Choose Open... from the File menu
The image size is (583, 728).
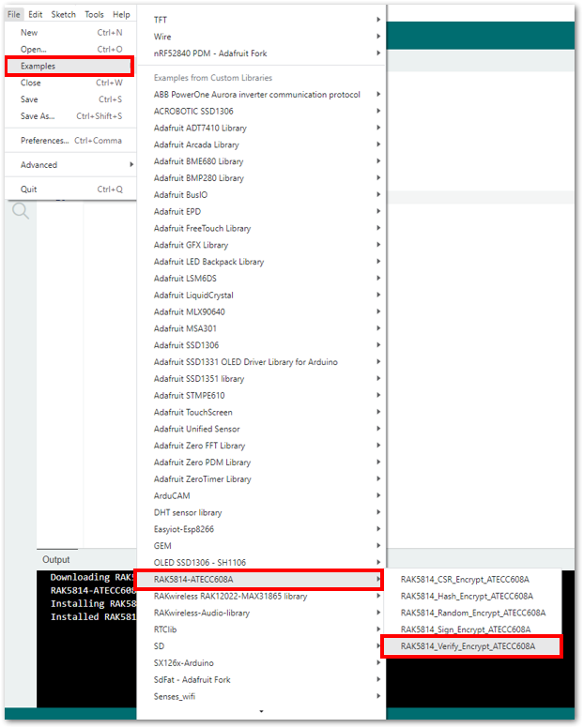click(70, 49)
